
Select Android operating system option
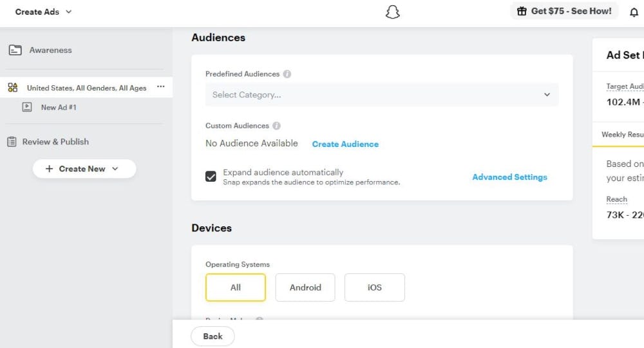[305, 287]
